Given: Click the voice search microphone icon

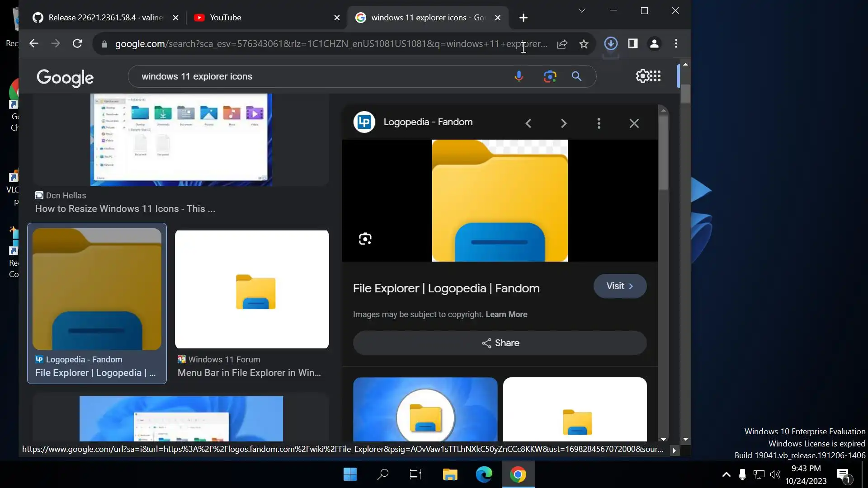Looking at the screenshot, I should click(519, 76).
